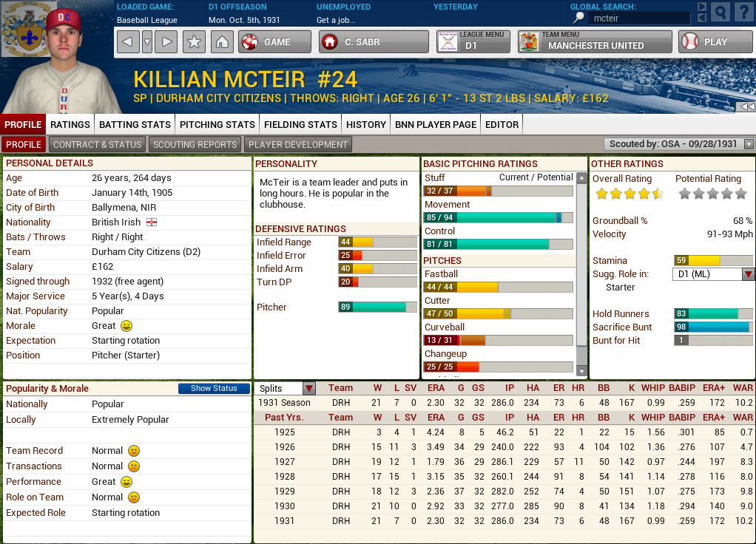Click the home icon in the toolbar
This screenshot has height=544, width=756.
222,42
